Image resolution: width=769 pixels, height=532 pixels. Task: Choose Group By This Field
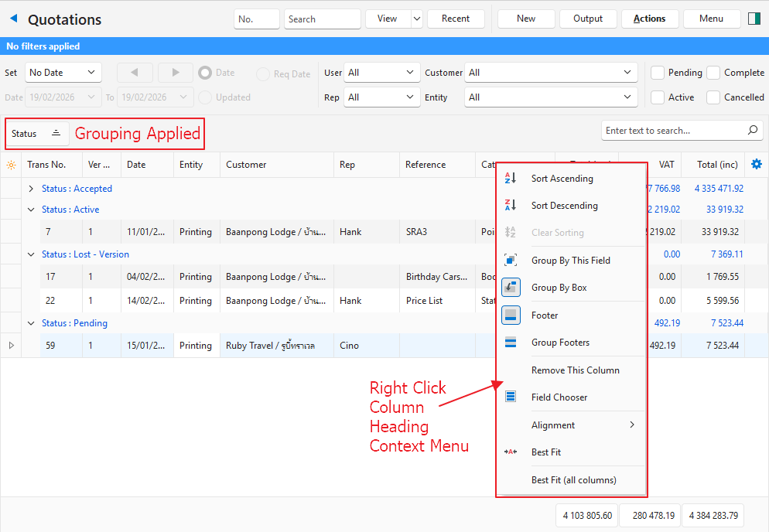570,261
